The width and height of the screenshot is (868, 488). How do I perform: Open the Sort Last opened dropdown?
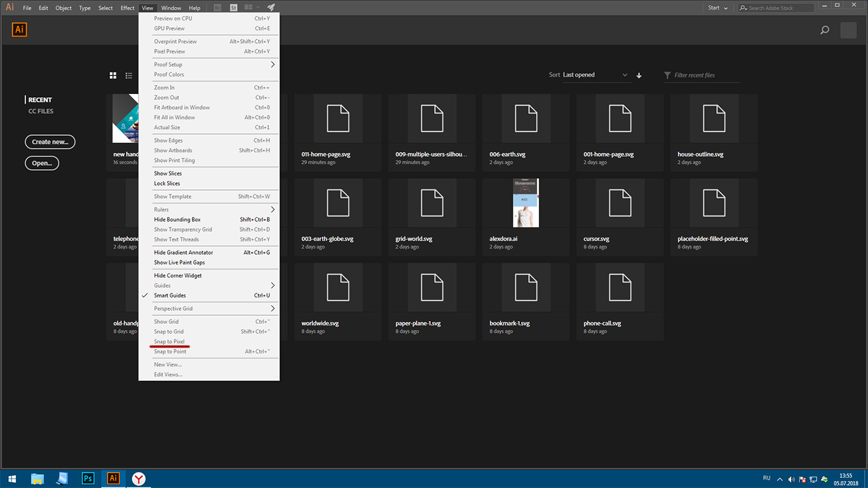pyautogui.click(x=595, y=75)
